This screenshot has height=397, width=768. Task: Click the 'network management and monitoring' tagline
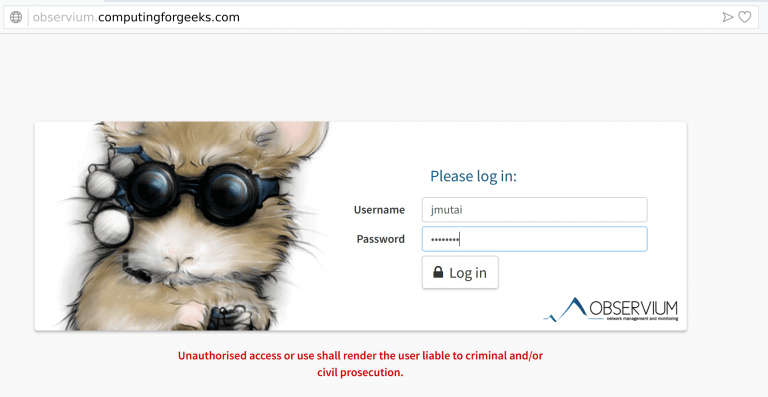[642, 319]
